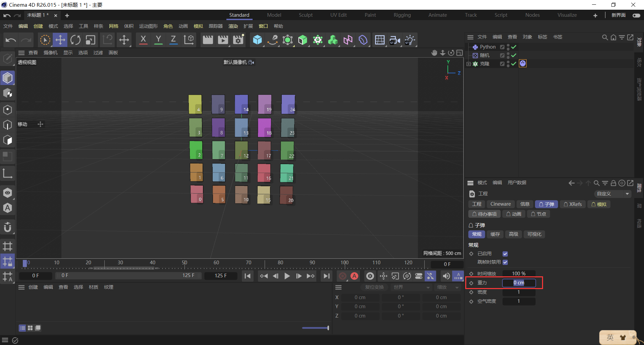Open the 世界 coordinate dropdown
Viewport: 644px width, 345px height.
pyautogui.click(x=411, y=287)
